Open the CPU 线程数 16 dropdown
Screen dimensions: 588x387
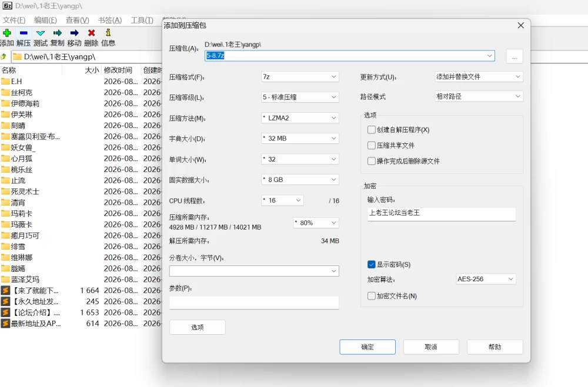(x=282, y=200)
